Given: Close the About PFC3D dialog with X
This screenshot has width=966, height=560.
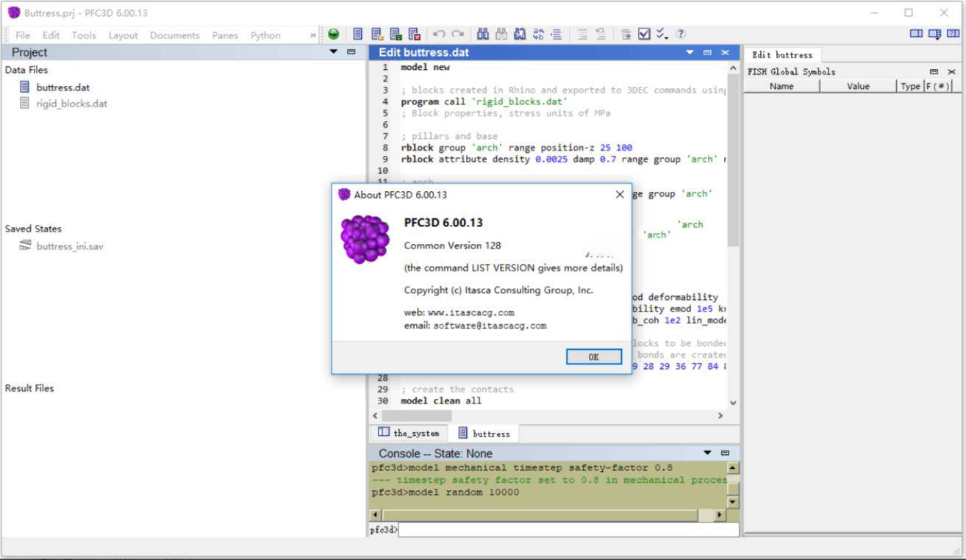Looking at the screenshot, I should click(619, 195).
